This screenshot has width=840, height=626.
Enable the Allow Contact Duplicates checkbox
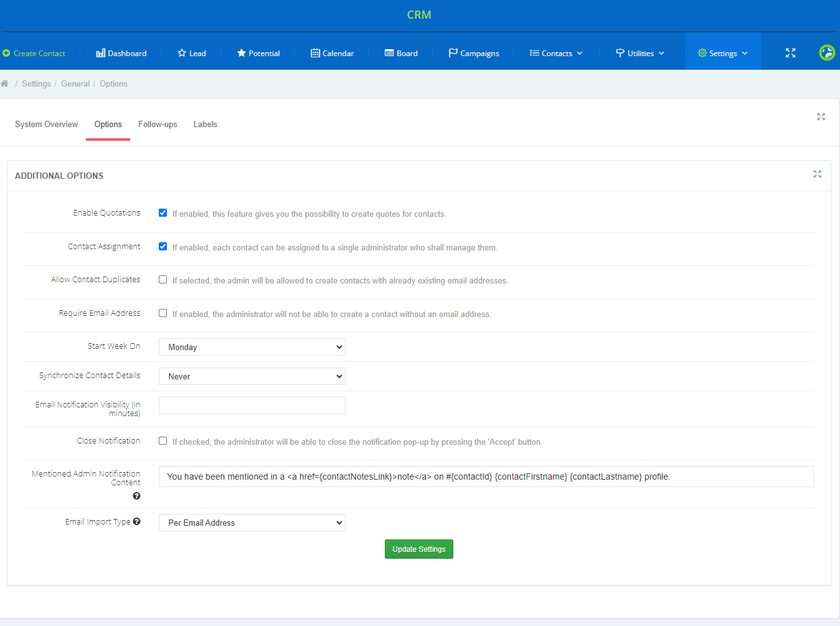click(163, 280)
